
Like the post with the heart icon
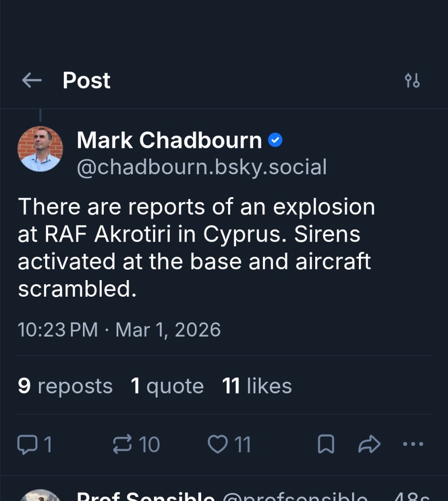tap(218, 444)
